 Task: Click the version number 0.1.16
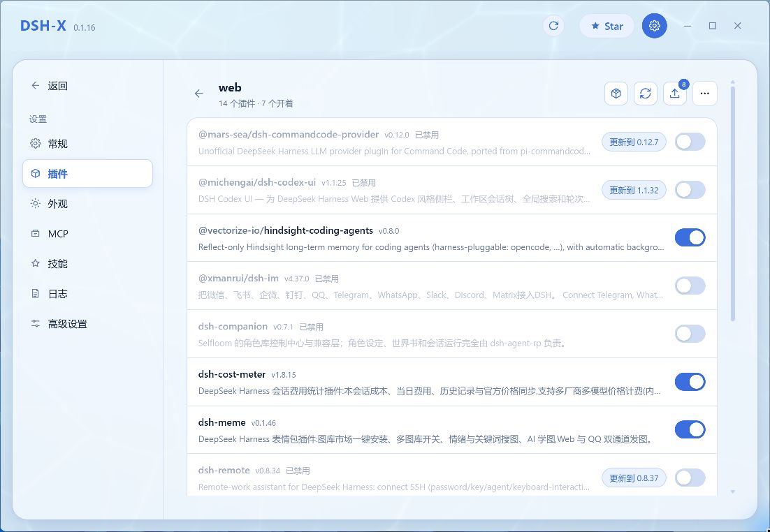click(x=85, y=27)
